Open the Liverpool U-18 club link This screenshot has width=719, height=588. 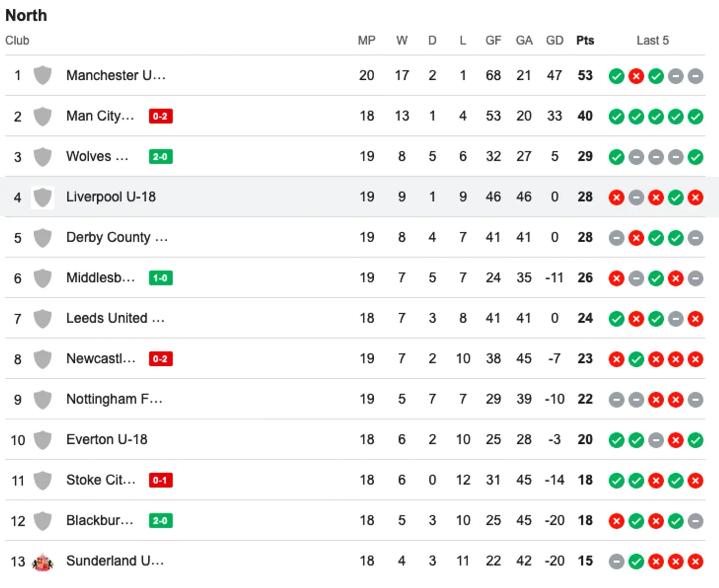[x=111, y=197]
